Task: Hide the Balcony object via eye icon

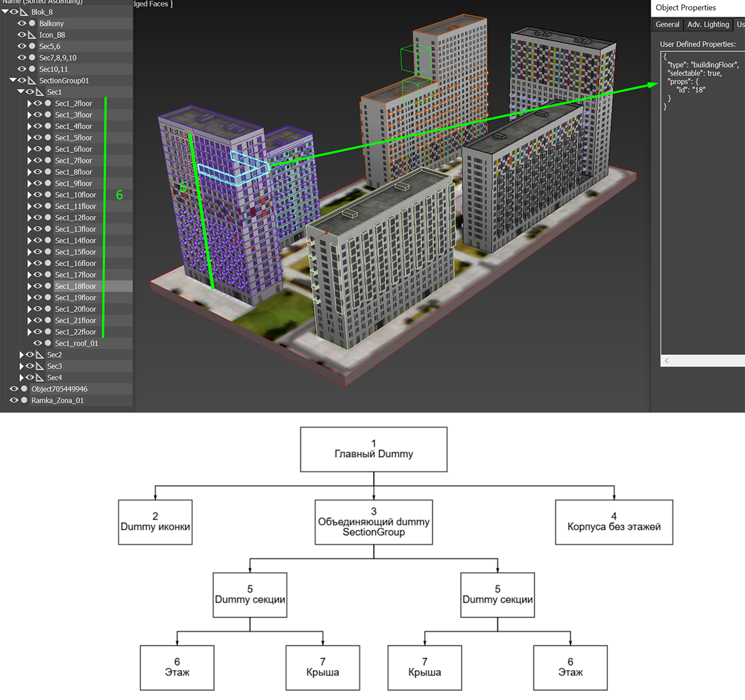Action: (22, 24)
